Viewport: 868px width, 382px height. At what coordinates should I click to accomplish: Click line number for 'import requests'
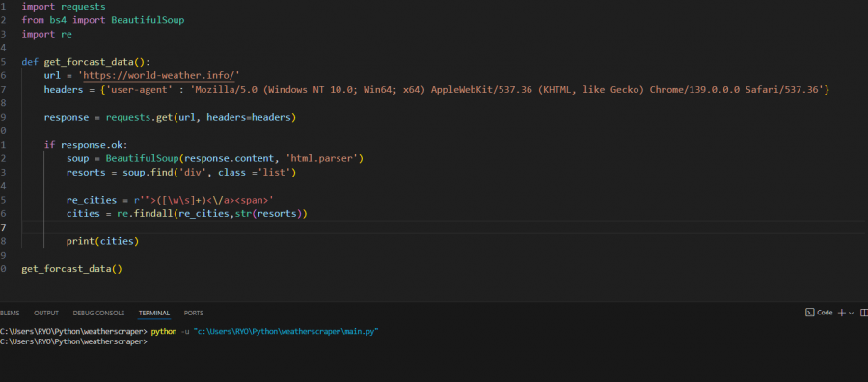click(x=3, y=7)
